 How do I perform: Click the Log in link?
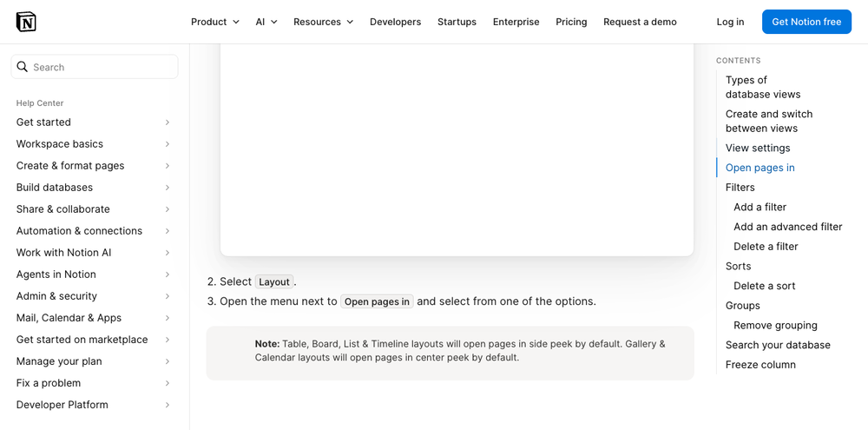tap(730, 22)
